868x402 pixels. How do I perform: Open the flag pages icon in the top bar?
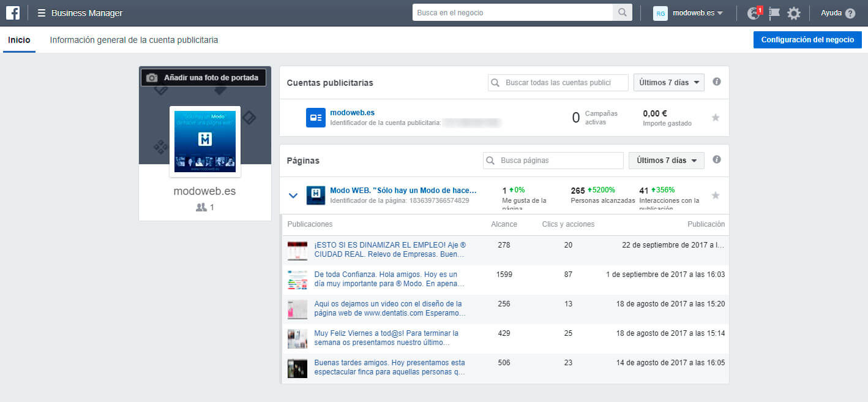[x=774, y=13]
